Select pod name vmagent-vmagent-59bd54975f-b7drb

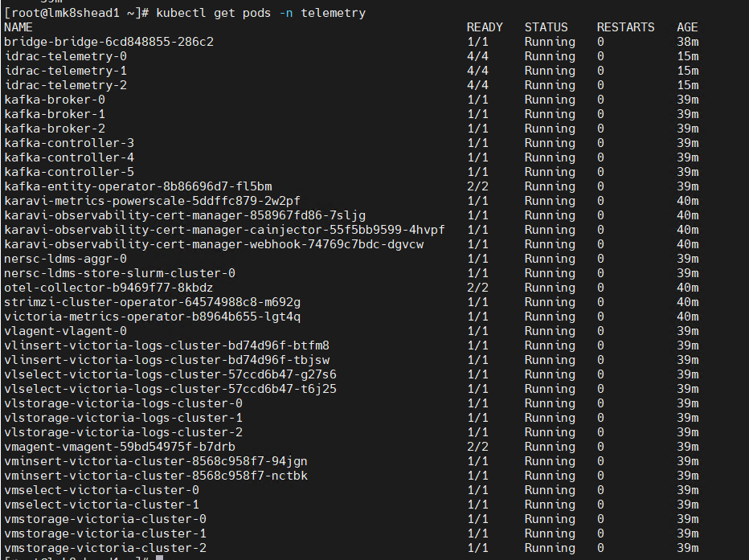[x=120, y=447]
